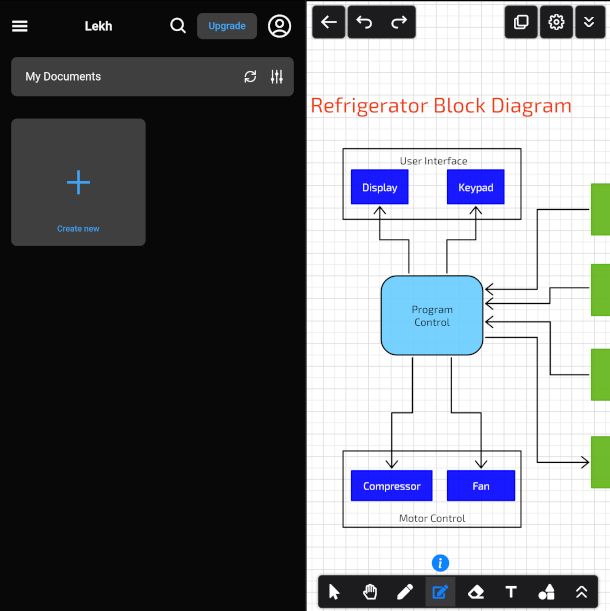Select the pencil freehand tool
This screenshot has height=611, width=610.
pos(405,592)
